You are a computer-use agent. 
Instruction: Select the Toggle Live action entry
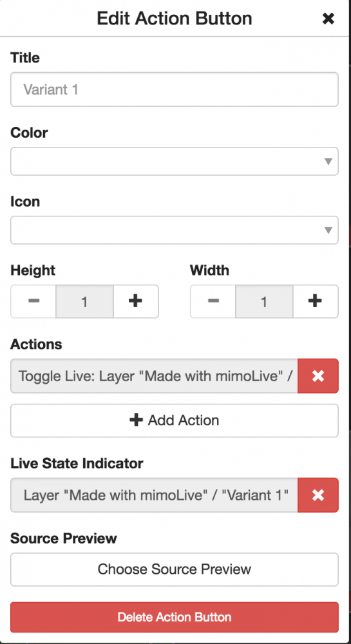tap(155, 376)
